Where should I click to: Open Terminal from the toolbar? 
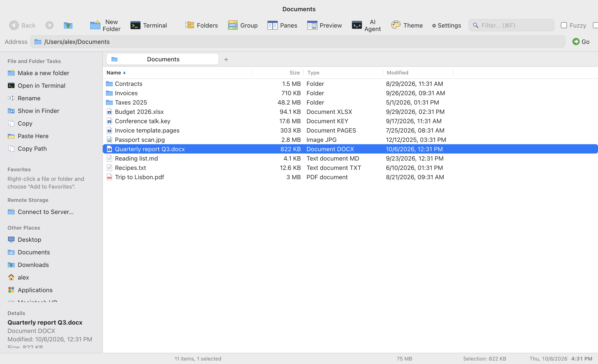pyautogui.click(x=149, y=25)
